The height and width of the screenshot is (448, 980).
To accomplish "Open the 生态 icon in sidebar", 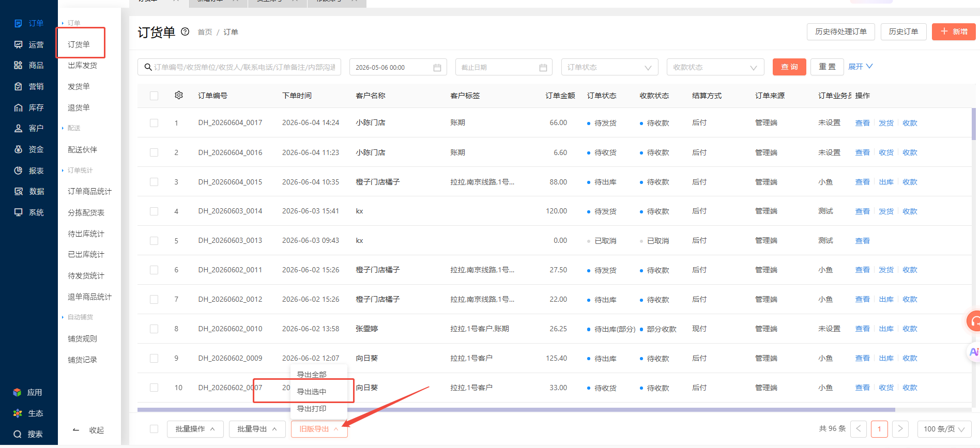I will coord(18,413).
